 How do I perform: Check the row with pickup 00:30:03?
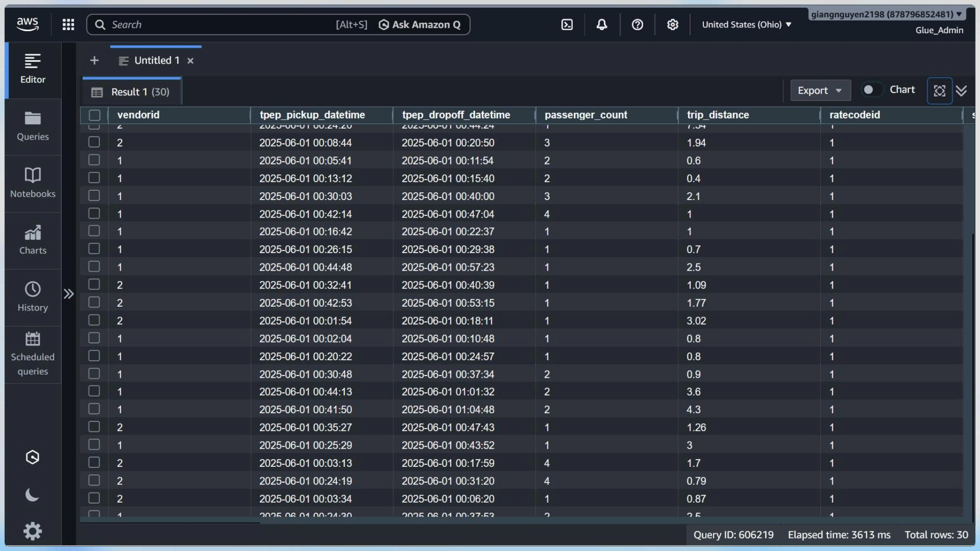click(x=94, y=195)
